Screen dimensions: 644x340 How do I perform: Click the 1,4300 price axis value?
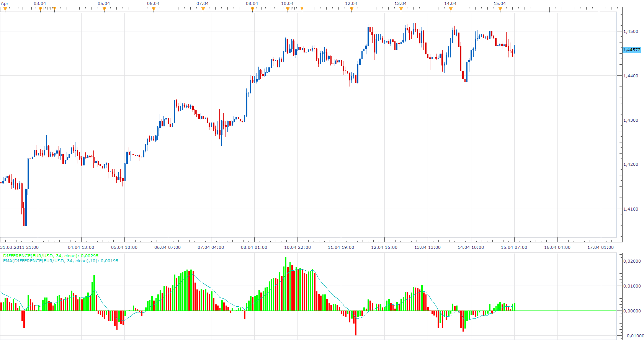(631, 120)
